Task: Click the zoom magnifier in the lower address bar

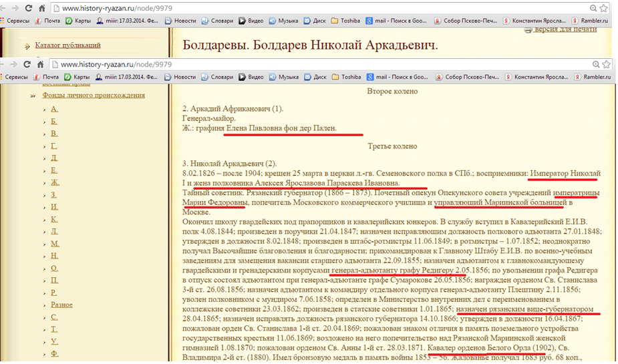Action: pyautogui.click(x=595, y=64)
